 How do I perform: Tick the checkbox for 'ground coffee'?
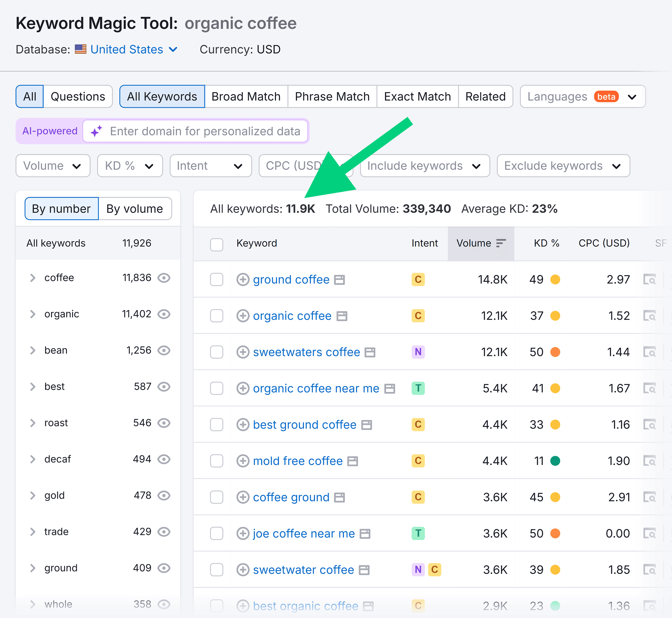click(217, 279)
